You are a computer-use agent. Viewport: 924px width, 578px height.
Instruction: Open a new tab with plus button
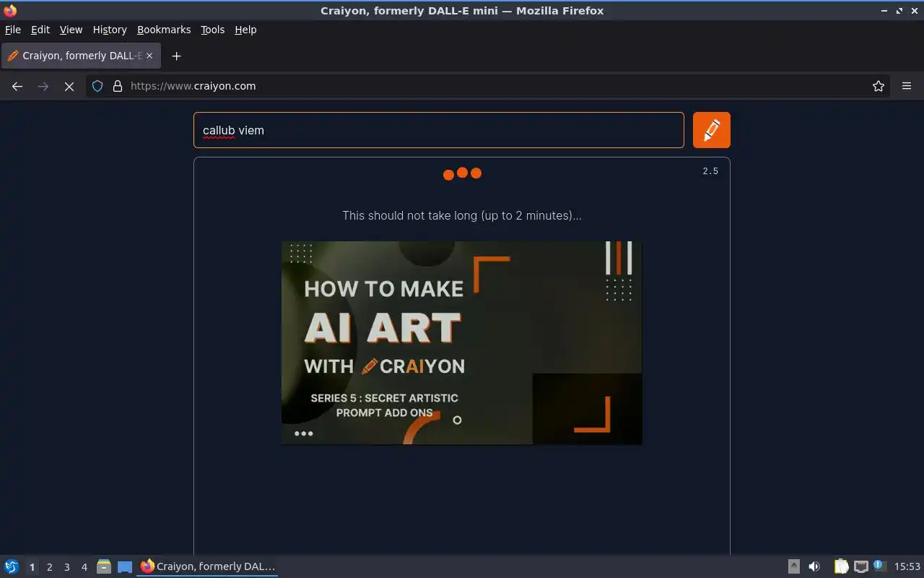tap(176, 56)
